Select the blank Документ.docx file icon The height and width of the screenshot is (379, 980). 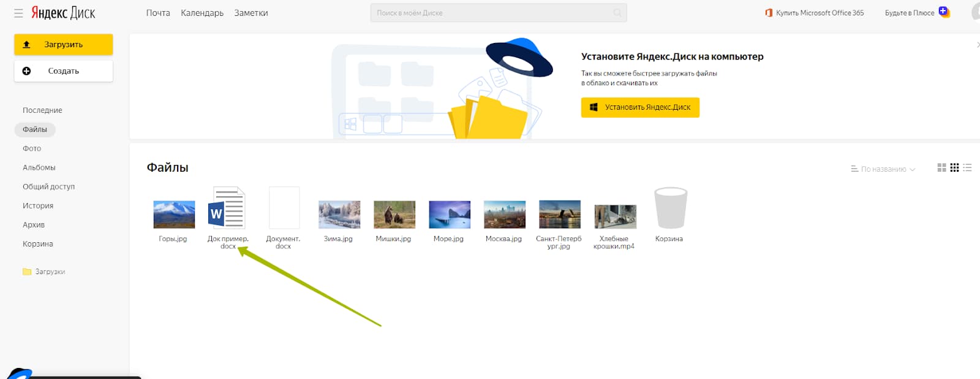[284, 209]
